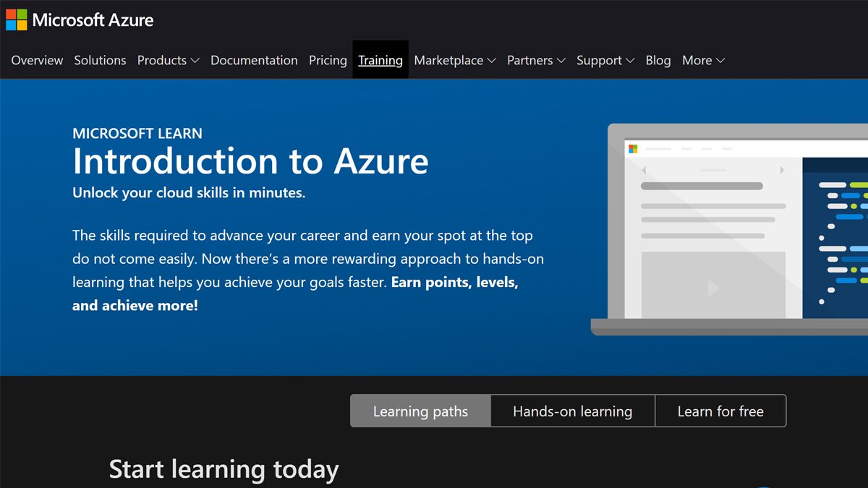Viewport: 868px width, 488px height.
Task: Open the Products dropdown
Action: [x=168, y=60]
